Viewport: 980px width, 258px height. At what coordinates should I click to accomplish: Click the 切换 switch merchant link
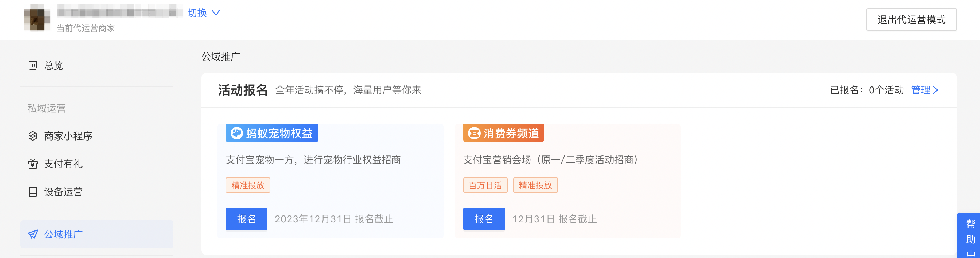click(197, 13)
